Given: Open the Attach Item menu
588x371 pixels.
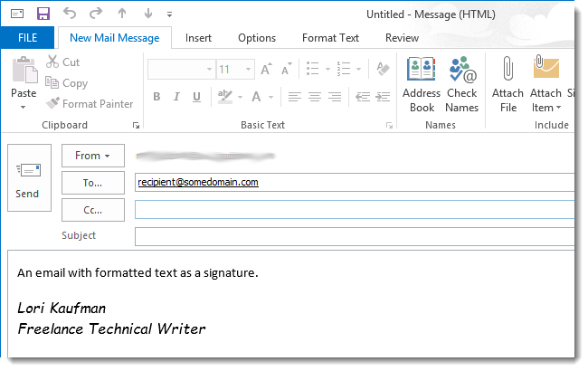Looking at the screenshot, I should coord(546,84).
